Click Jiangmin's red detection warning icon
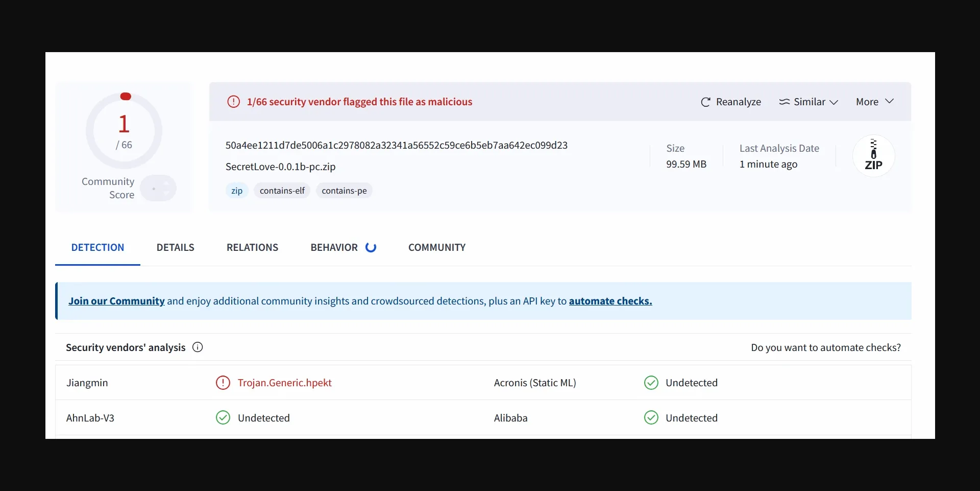980x491 pixels. tap(223, 383)
